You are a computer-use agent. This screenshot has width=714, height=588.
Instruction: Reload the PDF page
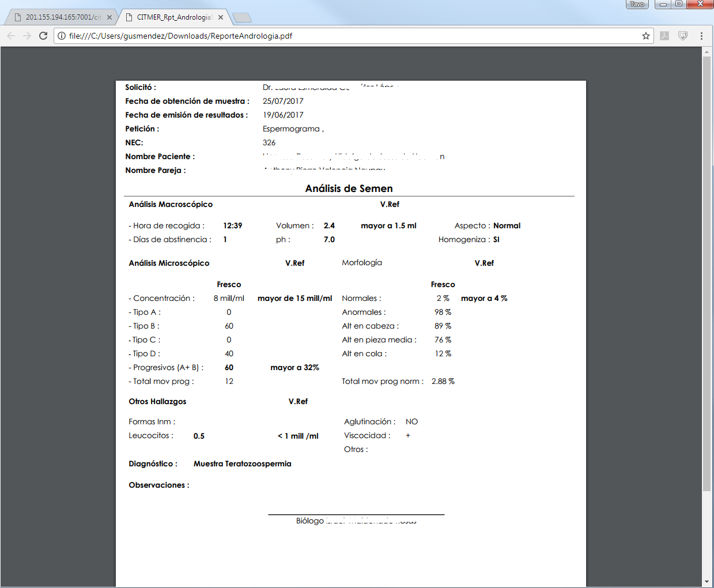[x=43, y=36]
